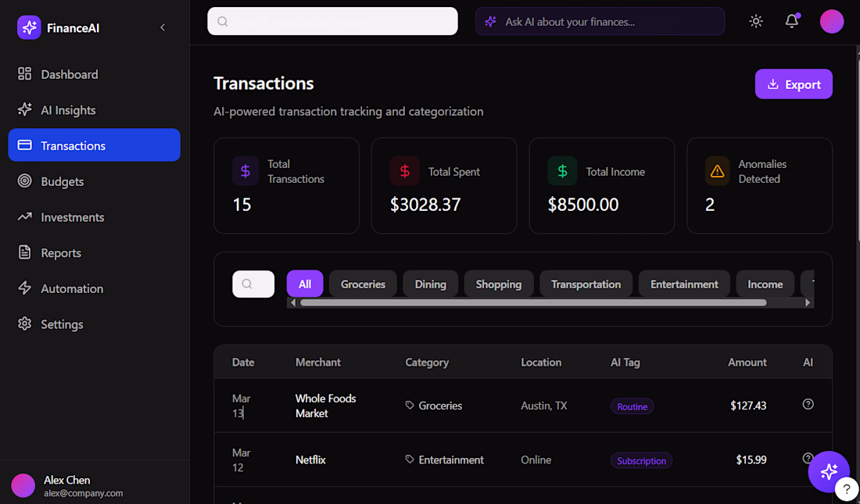860x504 pixels.
Task: Click the help question mark icon
Action: 846,489
